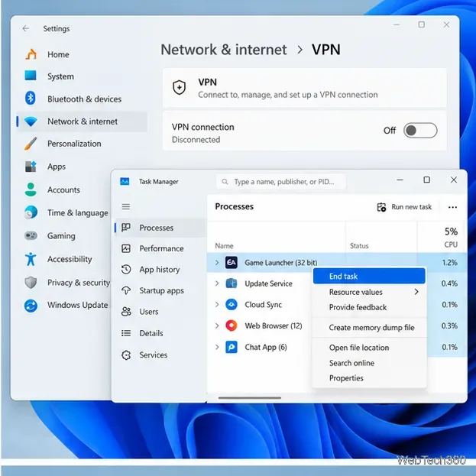Open the three-dots more options in Task Manager
Image resolution: width=476 pixels, height=476 pixels.
point(452,207)
